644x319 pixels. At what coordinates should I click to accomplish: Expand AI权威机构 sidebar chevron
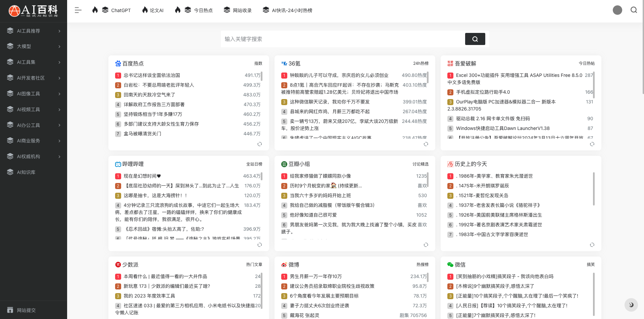[59, 156]
